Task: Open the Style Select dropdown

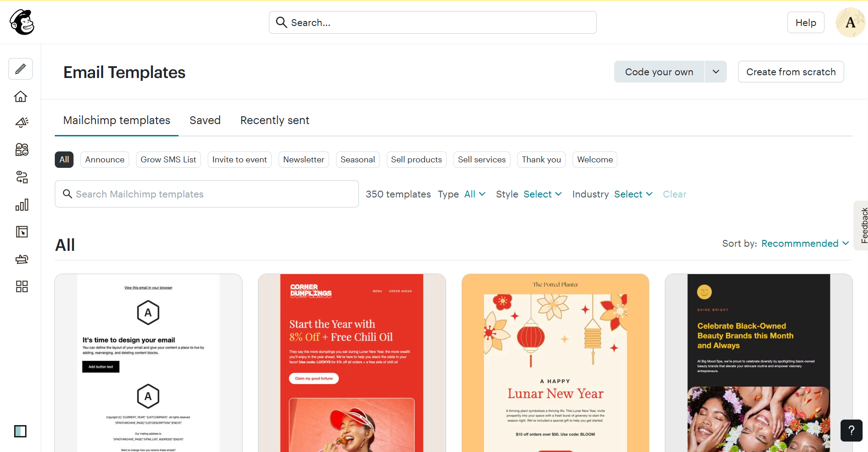Action: (x=542, y=194)
